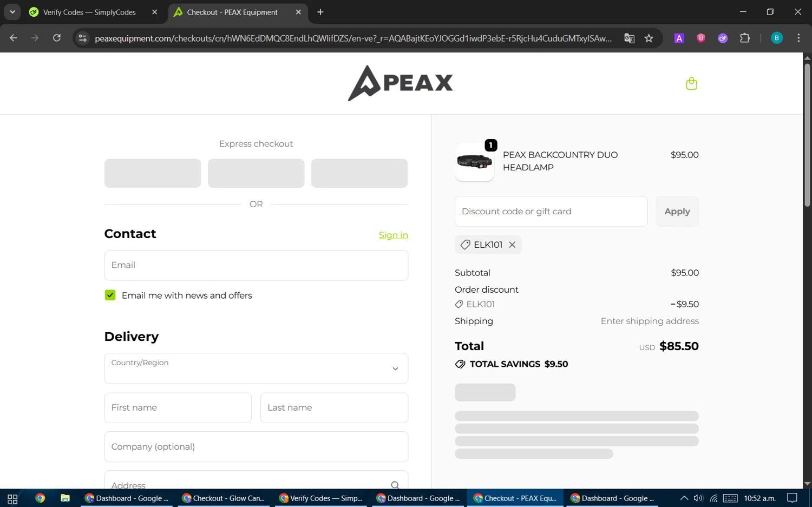
Task: Open the site information icon in address bar
Action: (83, 38)
